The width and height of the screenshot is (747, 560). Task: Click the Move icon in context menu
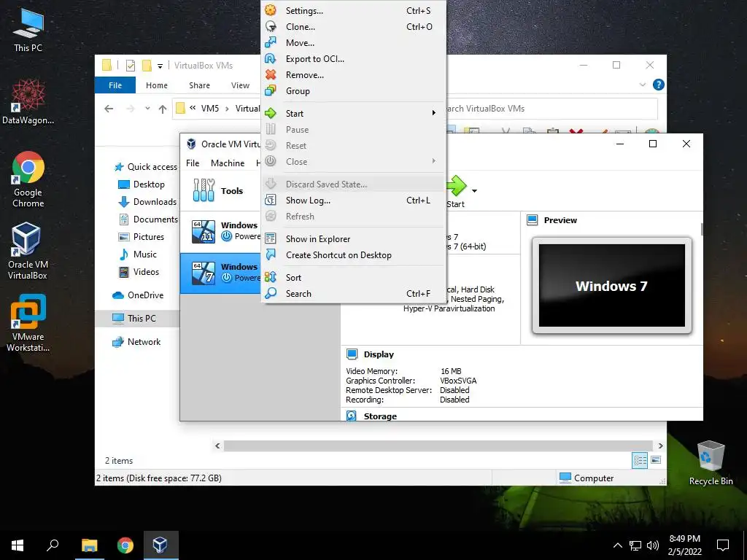click(271, 42)
